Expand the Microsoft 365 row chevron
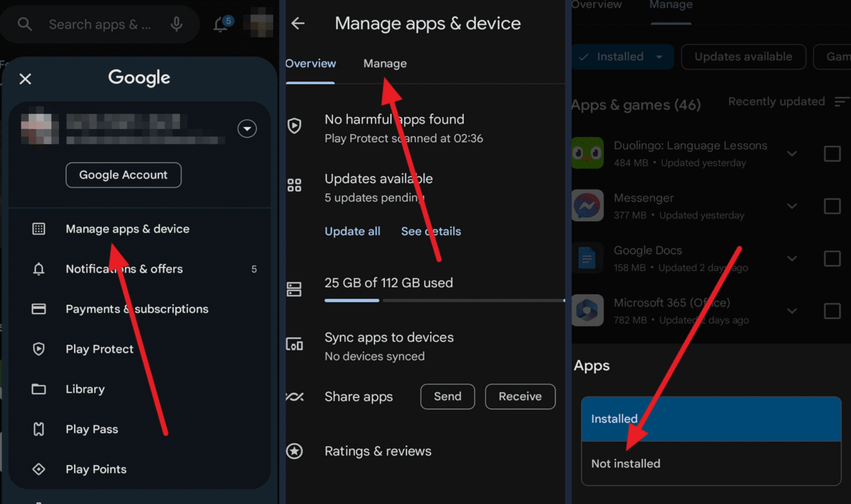The height and width of the screenshot is (504, 851). [x=792, y=310]
